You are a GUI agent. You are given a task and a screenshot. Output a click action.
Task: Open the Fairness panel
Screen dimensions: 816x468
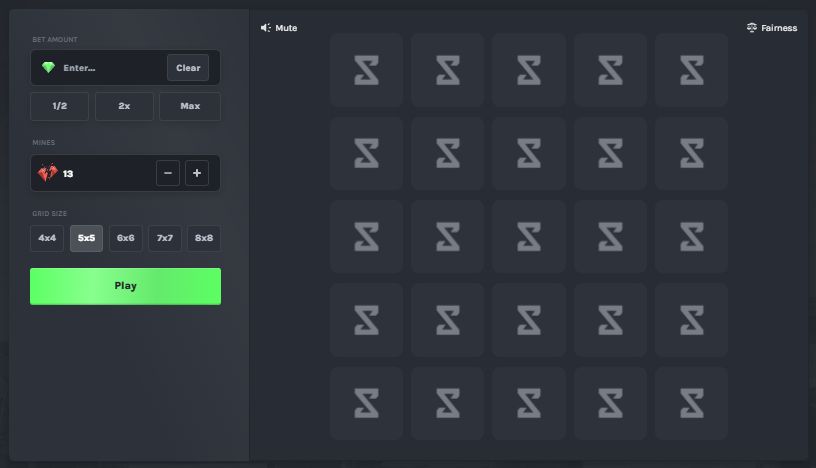pyautogui.click(x=771, y=28)
